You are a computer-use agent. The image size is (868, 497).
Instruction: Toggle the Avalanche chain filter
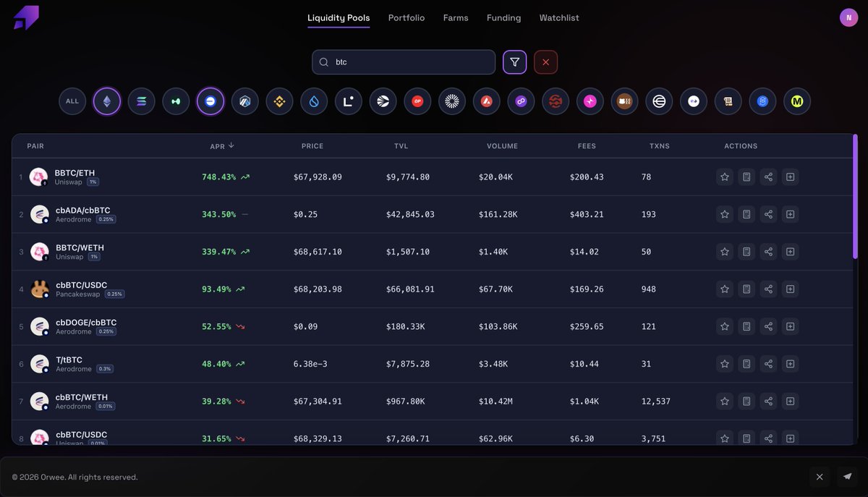click(487, 101)
